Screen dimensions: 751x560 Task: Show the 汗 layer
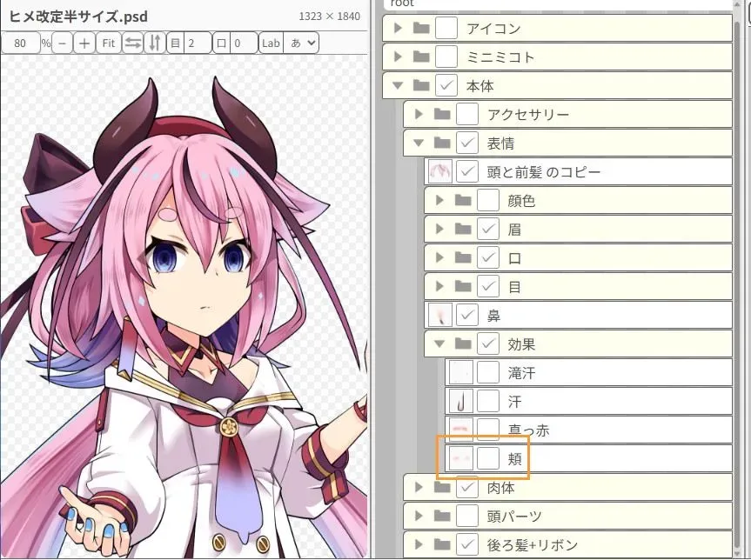[x=488, y=402]
